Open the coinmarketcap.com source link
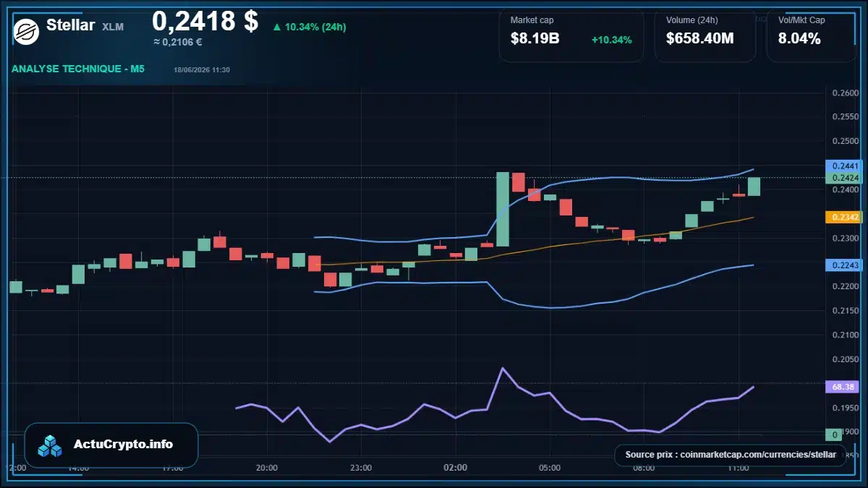Image resolution: width=868 pixels, height=488 pixels. pos(731,455)
